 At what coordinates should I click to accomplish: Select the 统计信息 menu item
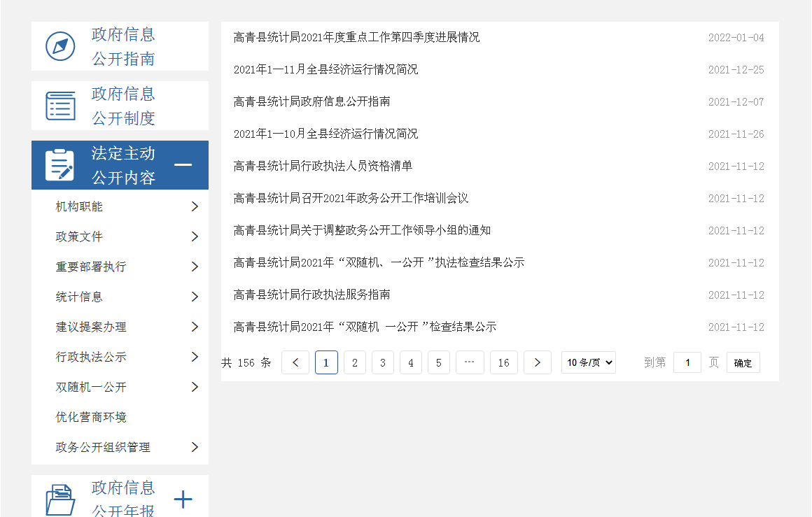pos(79,297)
